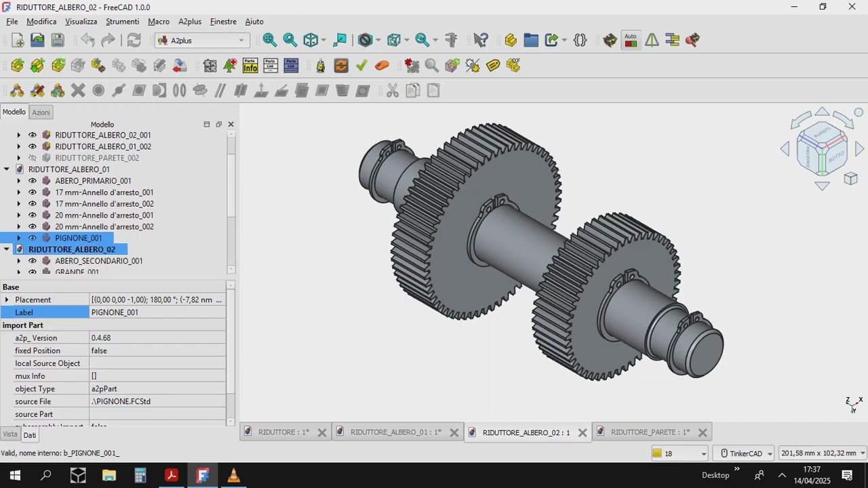This screenshot has height=488, width=868.
Task: Click the DOF degrees of freedom icon
Action: click(x=513, y=65)
